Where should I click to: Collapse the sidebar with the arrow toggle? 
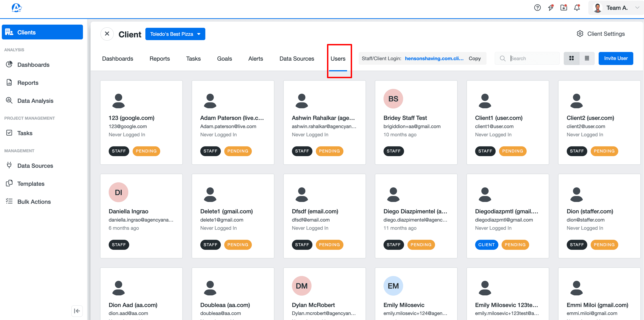point(77,311)
